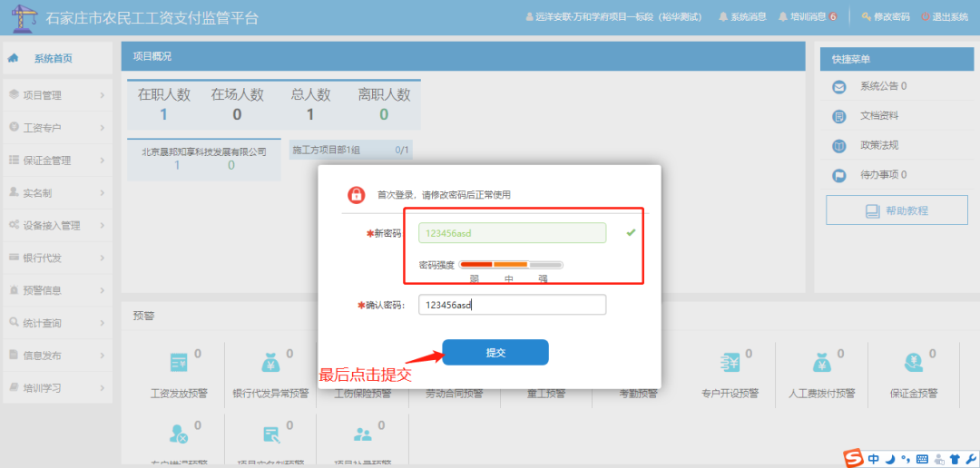Open 信息发布 sidebar menu
Image resolution: width=980 pixels, height=468 pixels.
57,356
